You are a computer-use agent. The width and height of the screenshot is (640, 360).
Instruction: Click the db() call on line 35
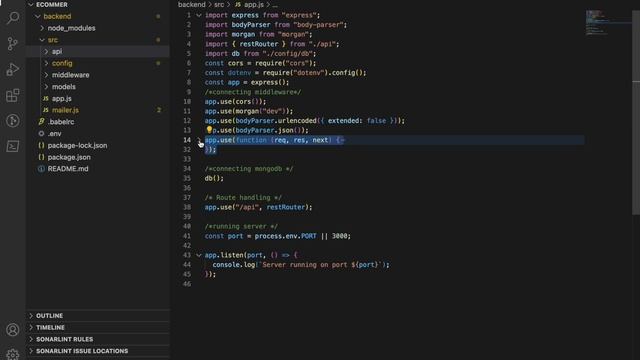[x=214, y=178]
